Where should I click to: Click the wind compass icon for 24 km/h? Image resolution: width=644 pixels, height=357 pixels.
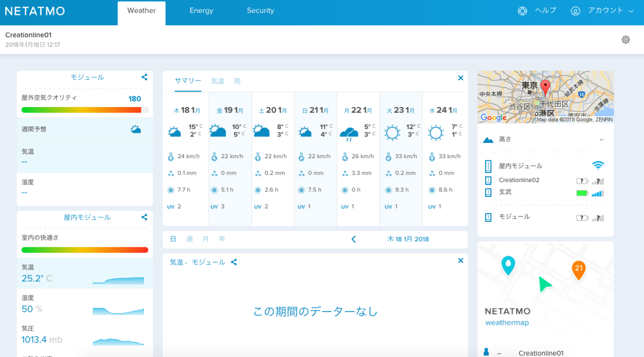tap(171, 156)
